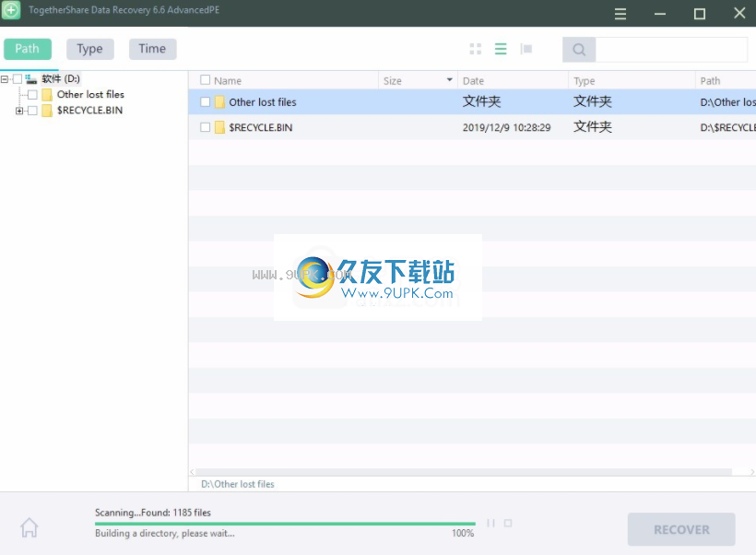Image resolution: width=756 pixels, height=555 pixels.
Task: Select Other lost files row in list
Action: click(x=472, y=101)
